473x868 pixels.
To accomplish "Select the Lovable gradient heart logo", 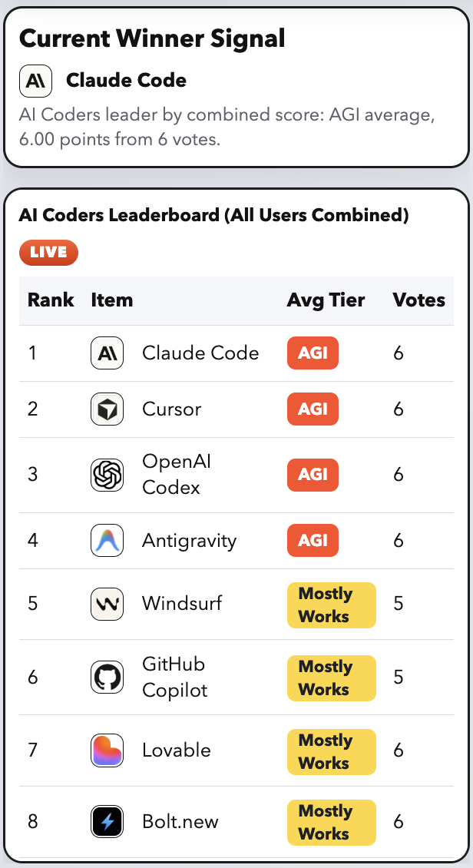I will click(107, 750).
